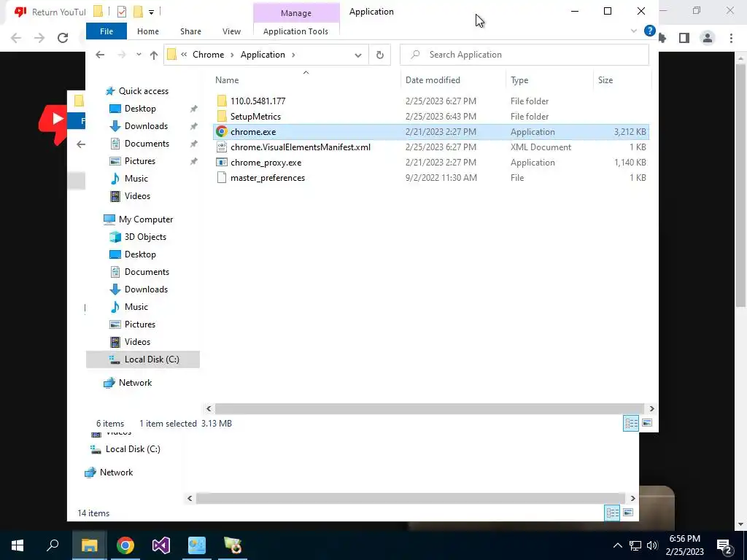Refresh the Application folder view

tap(379, 55)
